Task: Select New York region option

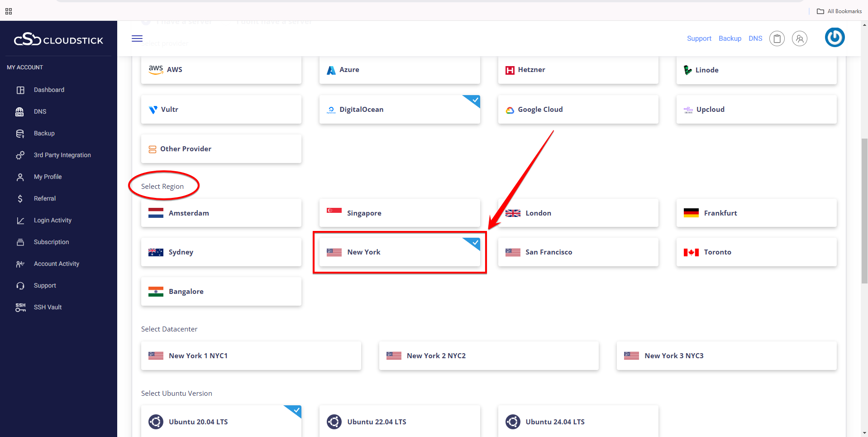Action: (399, 252)
